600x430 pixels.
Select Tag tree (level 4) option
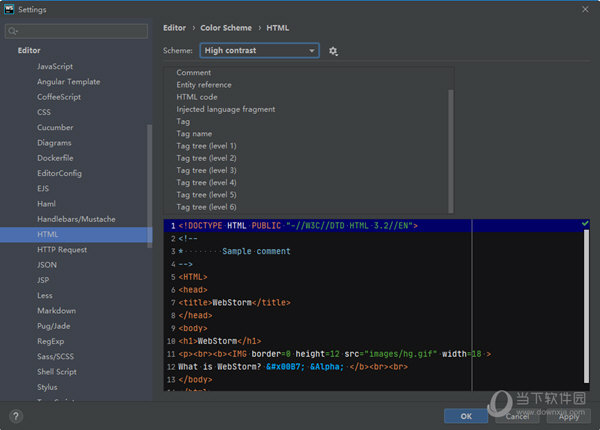point(206,183)
